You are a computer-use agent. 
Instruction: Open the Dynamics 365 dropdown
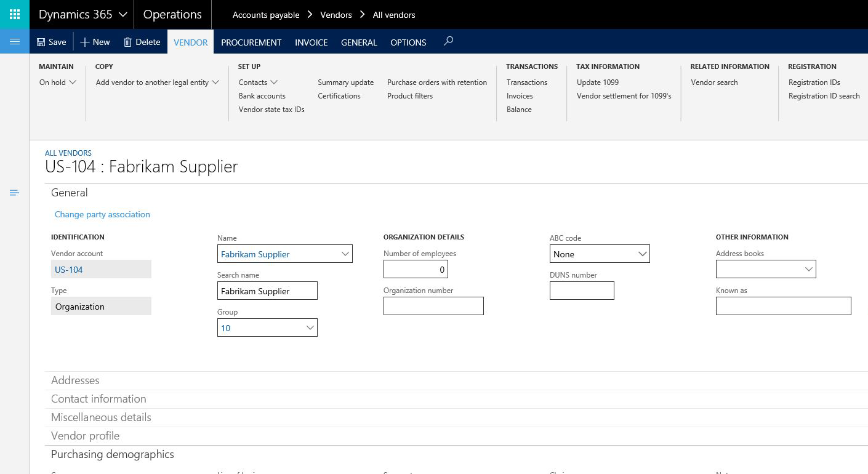(82, 14)
